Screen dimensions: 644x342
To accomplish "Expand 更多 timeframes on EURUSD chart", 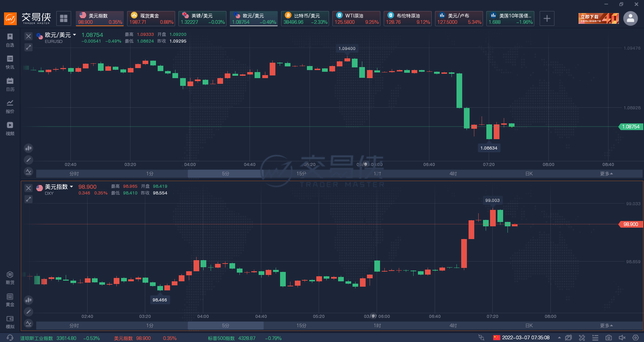I will tap(606, 174).
